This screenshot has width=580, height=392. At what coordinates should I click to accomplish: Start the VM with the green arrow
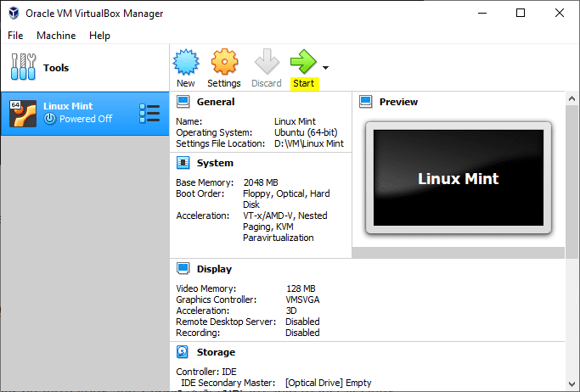tap(303, 61)
